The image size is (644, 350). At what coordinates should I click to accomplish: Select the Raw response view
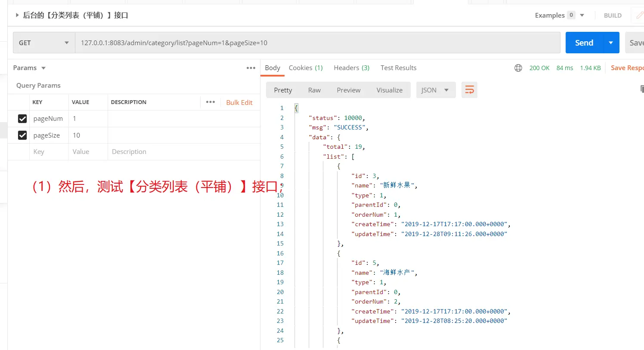[x=314, y=90]
